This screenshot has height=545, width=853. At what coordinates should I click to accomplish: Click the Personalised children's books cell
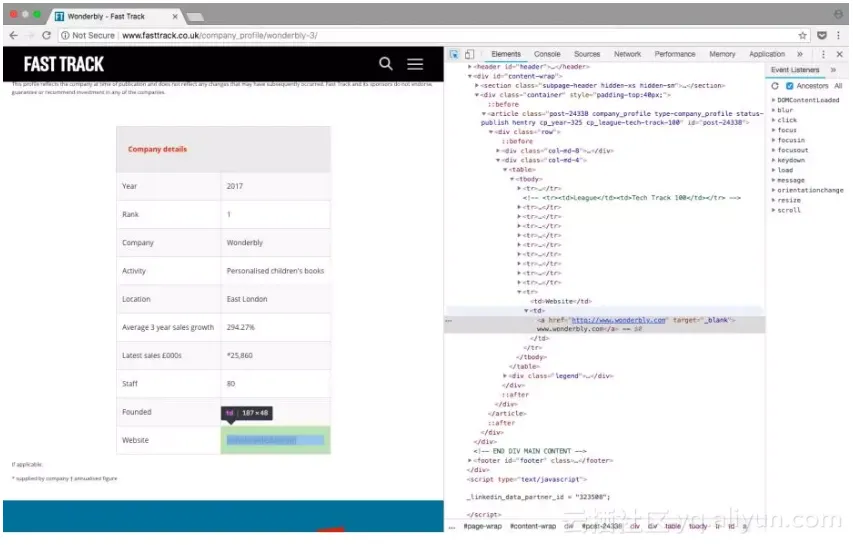click(x=276, y=271)
